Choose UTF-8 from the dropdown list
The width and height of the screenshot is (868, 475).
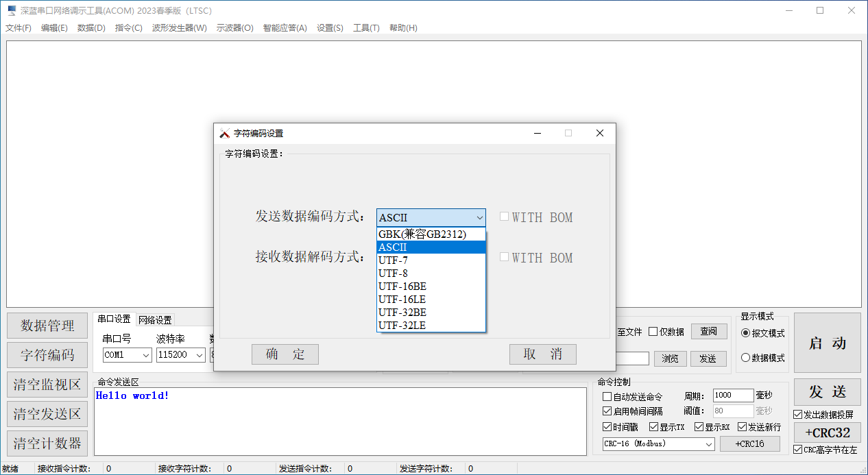431,273
